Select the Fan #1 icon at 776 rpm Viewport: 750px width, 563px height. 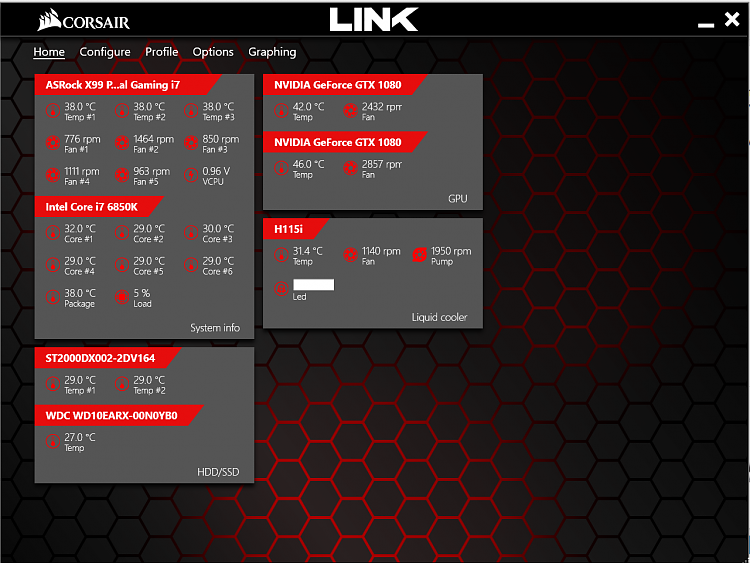click(x=53, y=143)
